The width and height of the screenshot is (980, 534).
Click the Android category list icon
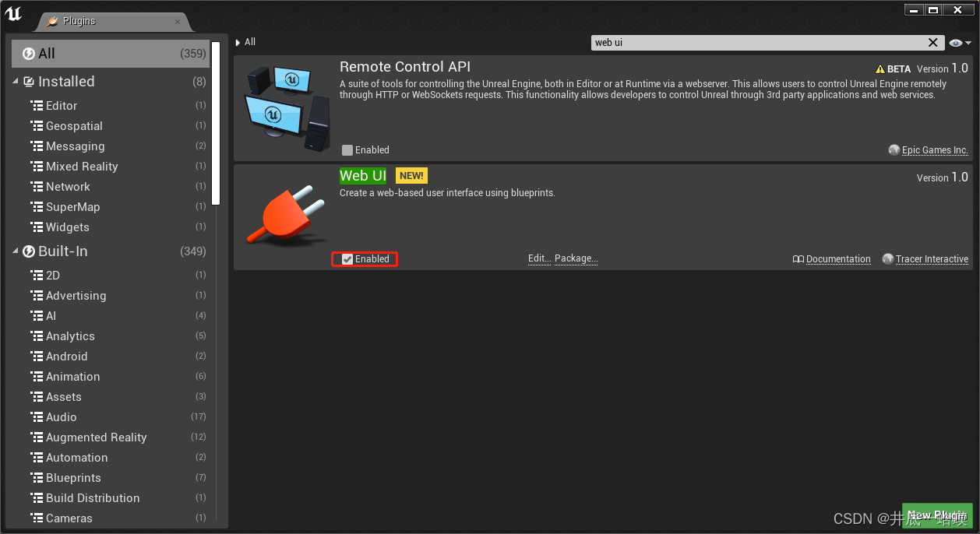pyautogui.click(x=37, y=357)
